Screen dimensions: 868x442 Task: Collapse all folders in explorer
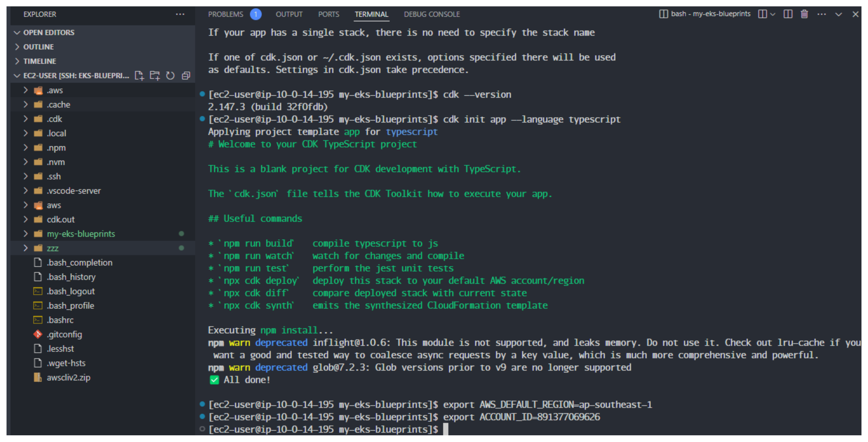click(x=186, y=76)
